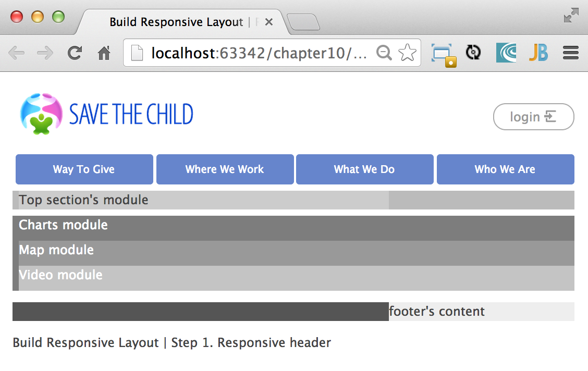
Task: Click the browser forward arrow
Action: [45, 53]
